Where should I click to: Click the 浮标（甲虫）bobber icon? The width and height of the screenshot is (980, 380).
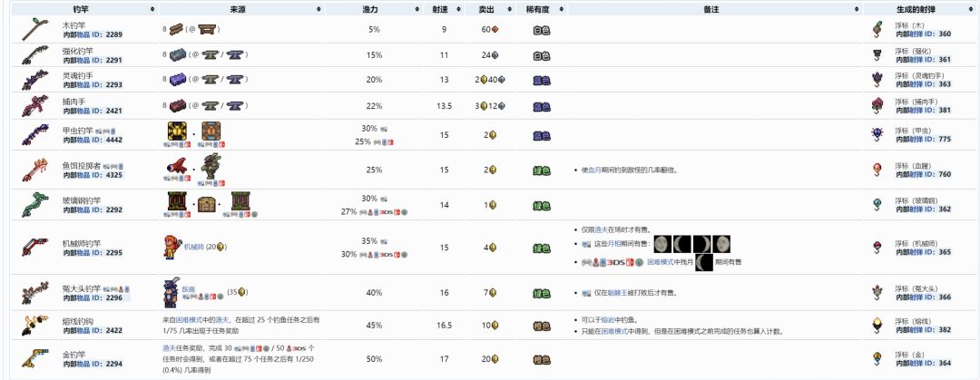tap(877, 134)
